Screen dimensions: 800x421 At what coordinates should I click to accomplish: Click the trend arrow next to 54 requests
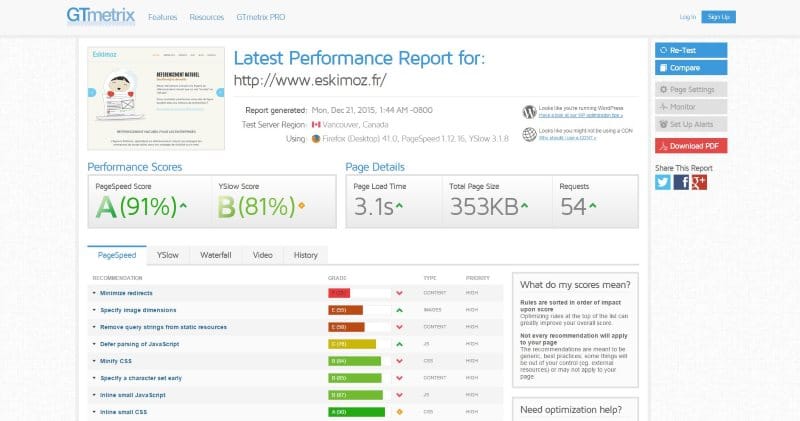click(592, 206)
